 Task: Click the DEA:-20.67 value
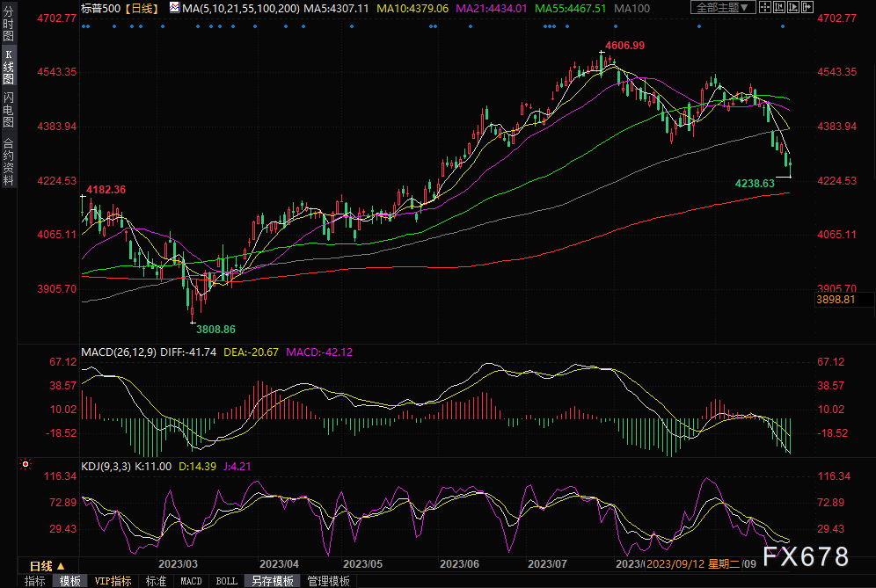click(x=251, y=352)
